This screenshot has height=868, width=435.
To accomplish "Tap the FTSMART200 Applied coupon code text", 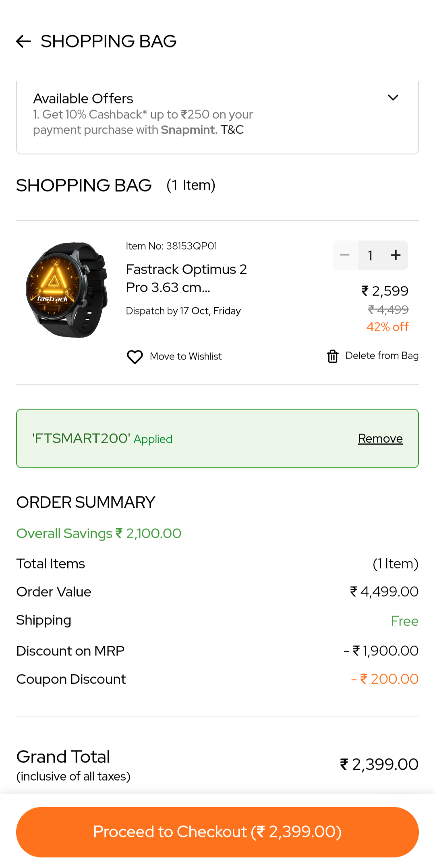I will (x=102, y=438).
